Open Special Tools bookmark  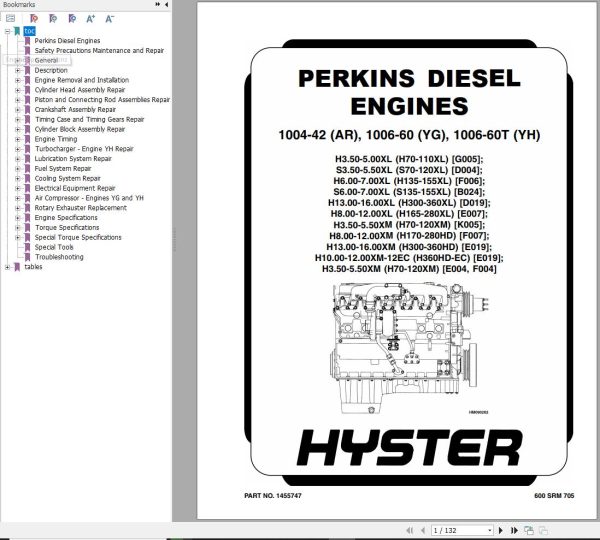(x=54, y=247)
